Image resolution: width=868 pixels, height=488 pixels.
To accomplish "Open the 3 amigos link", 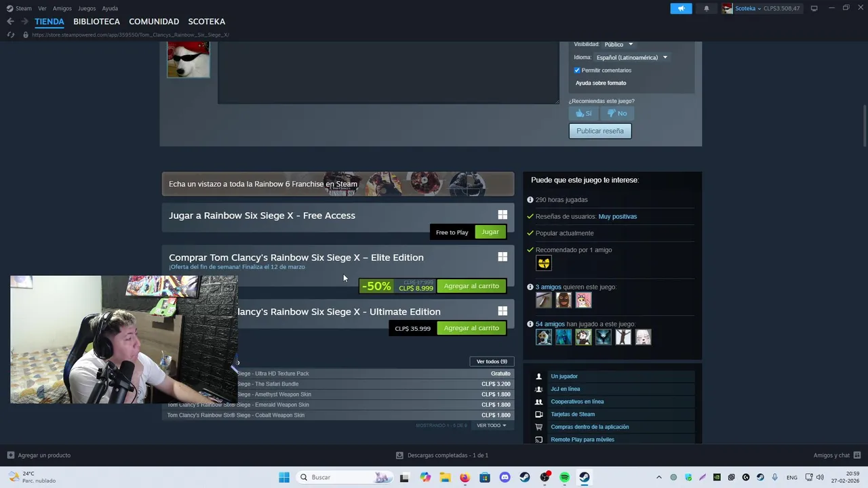I will (549, 287).
